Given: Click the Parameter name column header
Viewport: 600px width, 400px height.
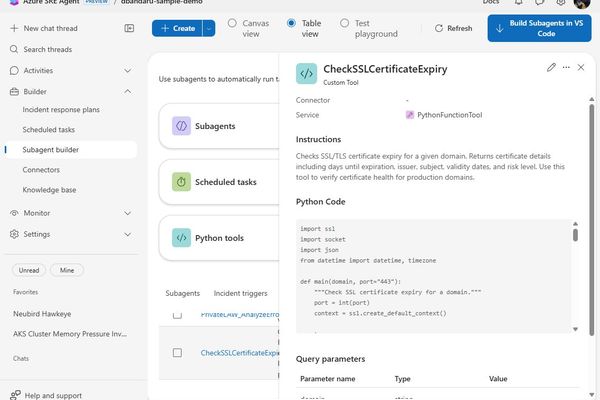Looking at the screenshot, I should pyautogui.click(x=328, y=379).
